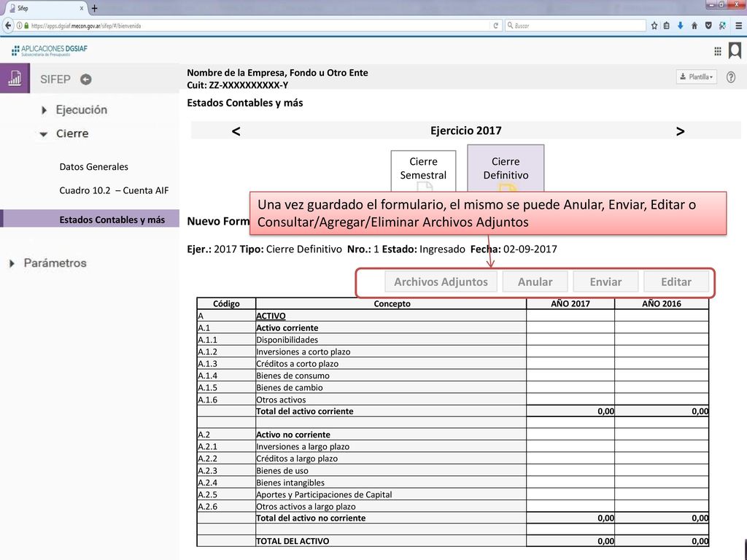Go to previous ejercicio with left arrow
Screen dimensions: 747x560
(236, 131)
